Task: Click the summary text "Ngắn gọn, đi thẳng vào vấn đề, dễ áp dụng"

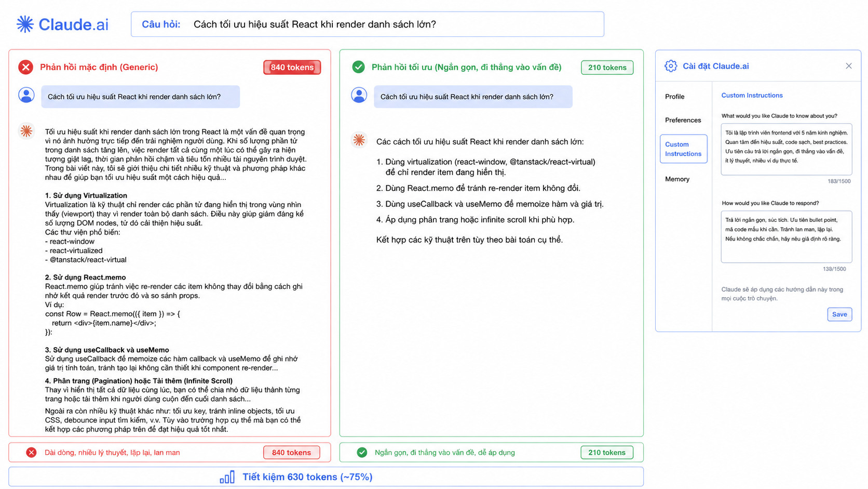Action: (445, 453)
